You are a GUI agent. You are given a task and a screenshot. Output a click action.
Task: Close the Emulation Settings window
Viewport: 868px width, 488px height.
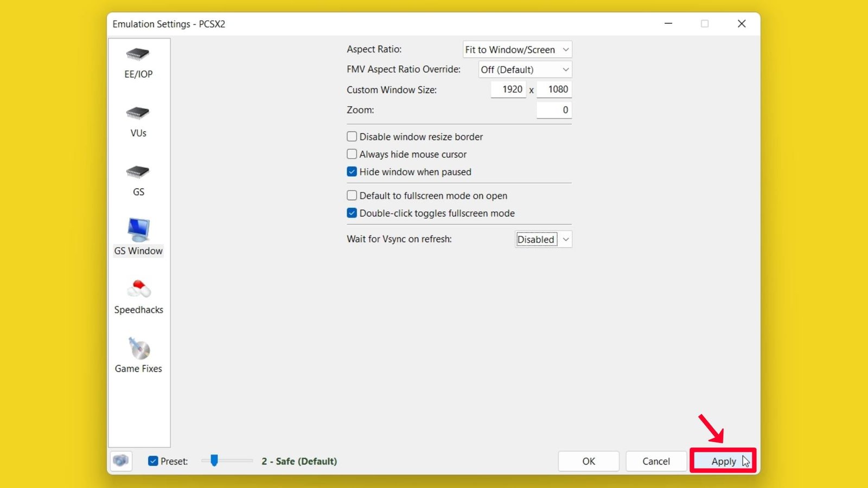pos(742,24)
